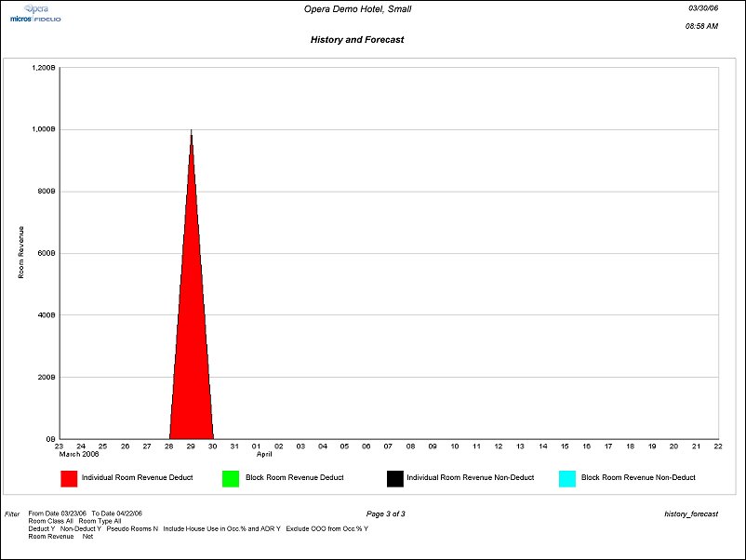This screenshot has width=746, height=560.
Task: Click the 1,200B y-axis value
Action: pyautogui.click(x=45, y=68)
